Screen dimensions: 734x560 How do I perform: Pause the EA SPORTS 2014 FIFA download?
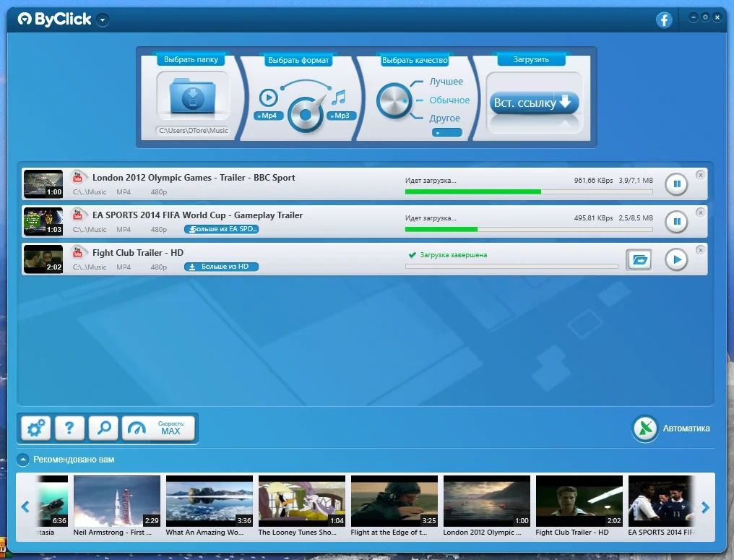coord(676,222)
